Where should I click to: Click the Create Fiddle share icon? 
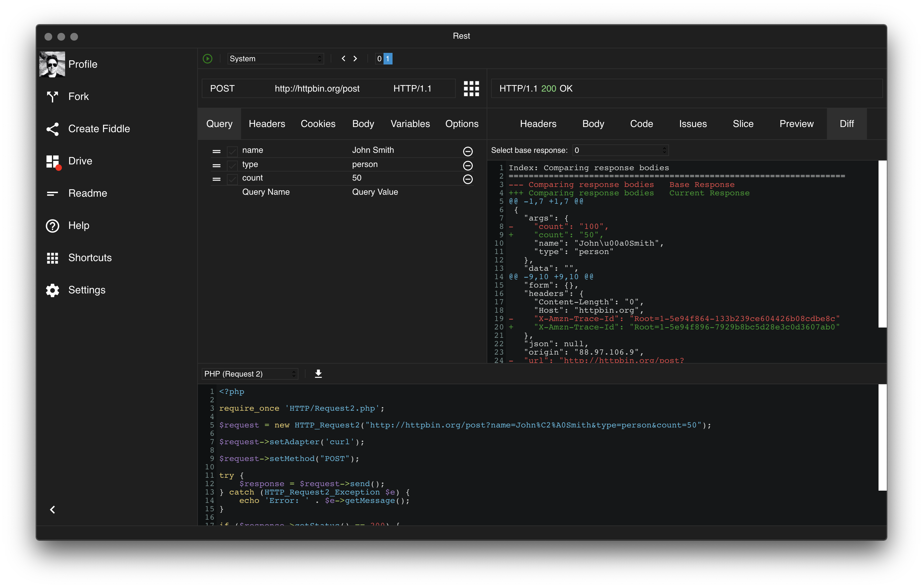[x=53, y=129]
